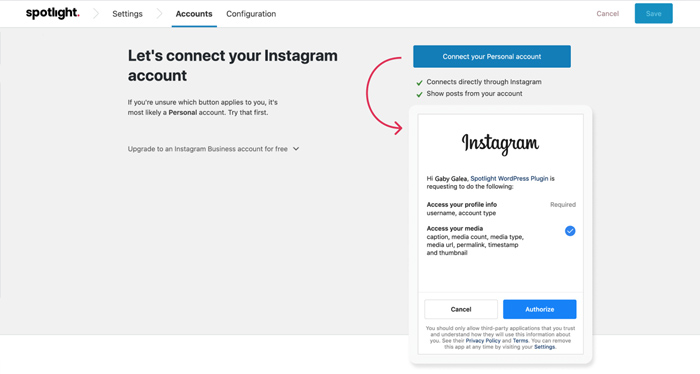Open the Privacy Policy link
700x374 pixels.
[x=483, y=341]
